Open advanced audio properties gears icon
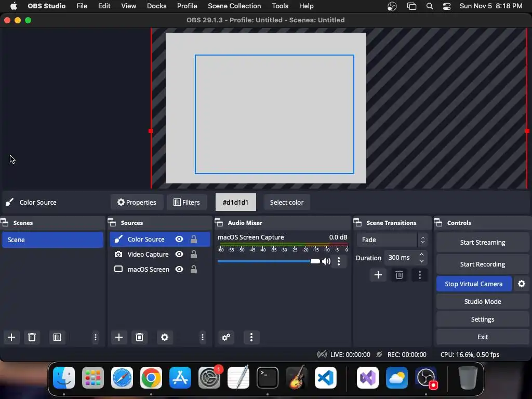 (x=226, y=337)
